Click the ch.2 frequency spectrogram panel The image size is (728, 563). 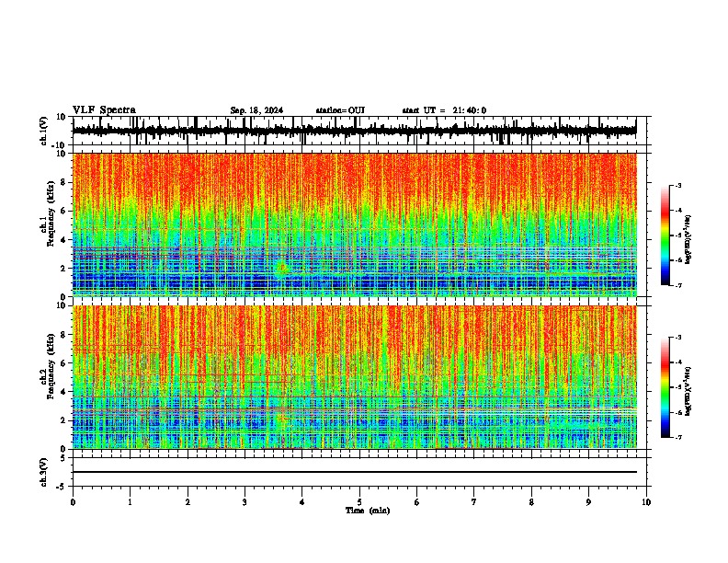coord(354,377)
